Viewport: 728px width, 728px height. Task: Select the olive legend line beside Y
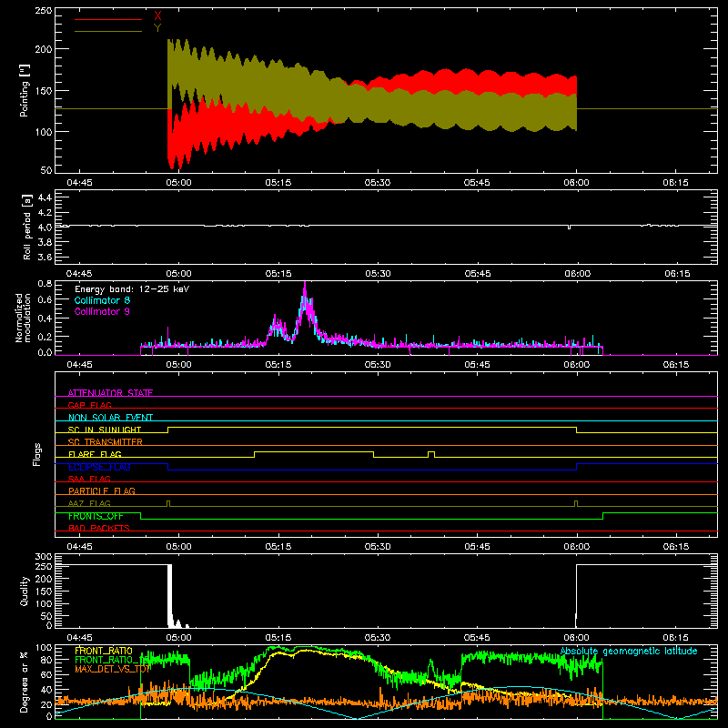(108, 32)
